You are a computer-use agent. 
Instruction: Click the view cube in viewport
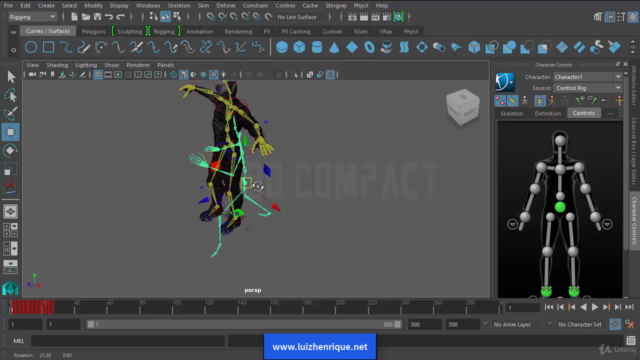click(x=463, y=107)
